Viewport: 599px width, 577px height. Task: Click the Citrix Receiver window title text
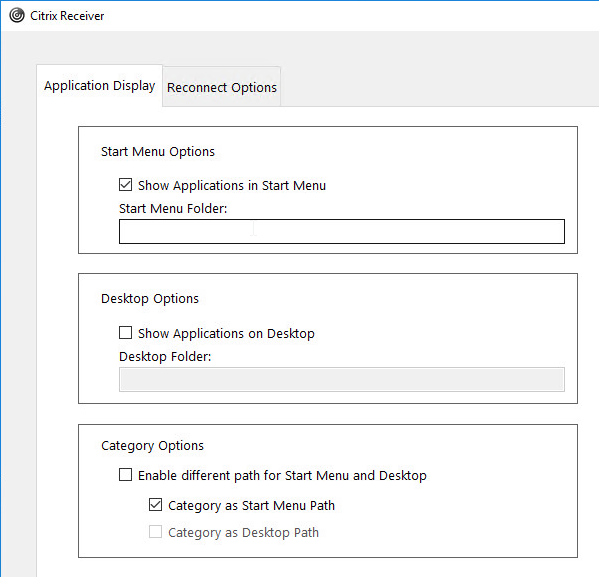67,16
